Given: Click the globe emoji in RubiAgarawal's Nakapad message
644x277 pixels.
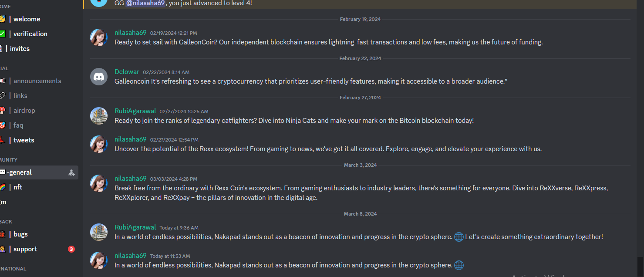Looking at the screenshot, I should (459, 237).
